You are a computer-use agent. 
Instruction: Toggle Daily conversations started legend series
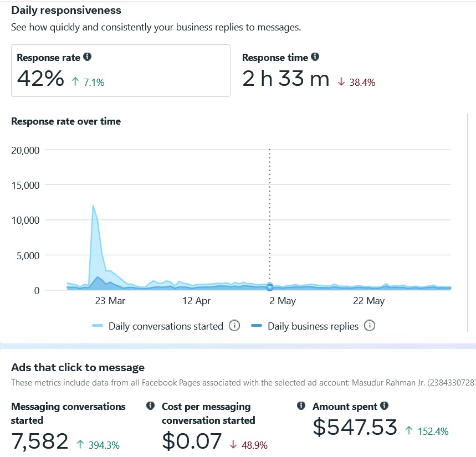(x=166, y=326)
